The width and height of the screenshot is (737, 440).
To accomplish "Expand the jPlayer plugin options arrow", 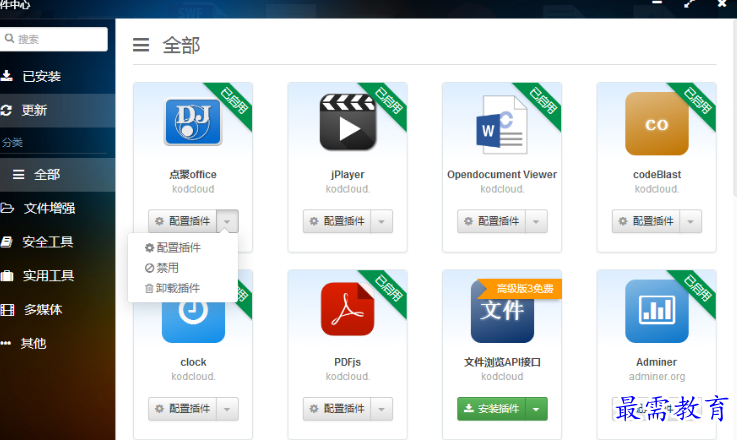I will (x=382, y=221).
